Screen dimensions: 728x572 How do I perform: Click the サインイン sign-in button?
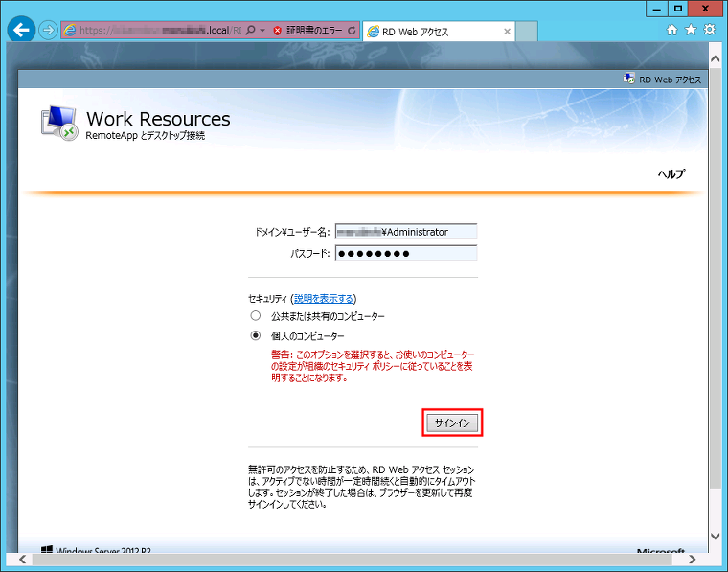[452, 423]
